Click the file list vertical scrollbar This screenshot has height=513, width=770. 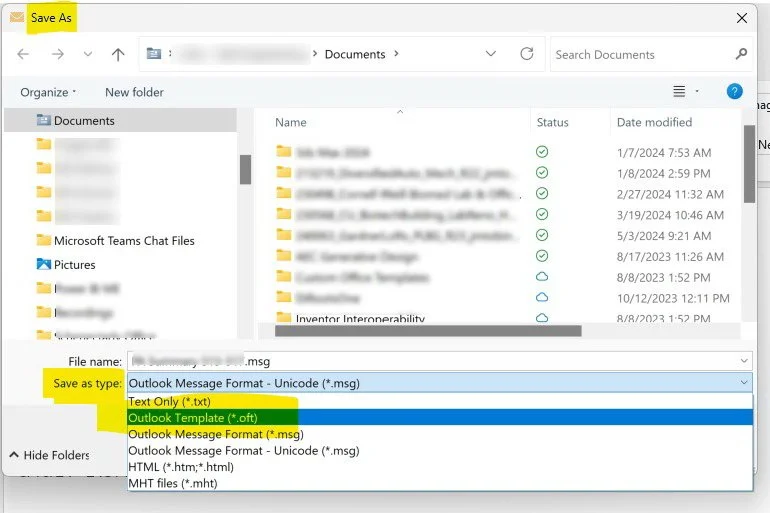pos(749,164)
